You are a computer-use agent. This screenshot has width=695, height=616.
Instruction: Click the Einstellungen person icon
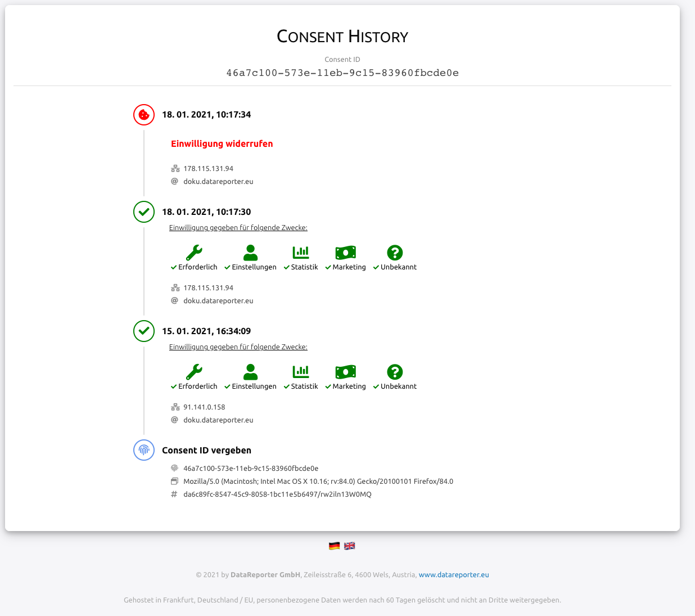click(x=250, y=252)
